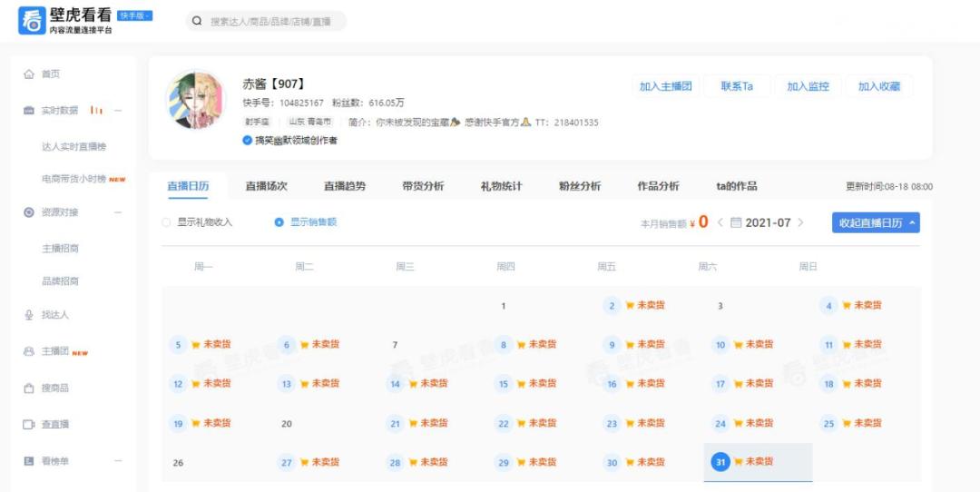Collapse calendar via 收起直播日历 button
The image size is (980, 492).
tap(876, 222)
